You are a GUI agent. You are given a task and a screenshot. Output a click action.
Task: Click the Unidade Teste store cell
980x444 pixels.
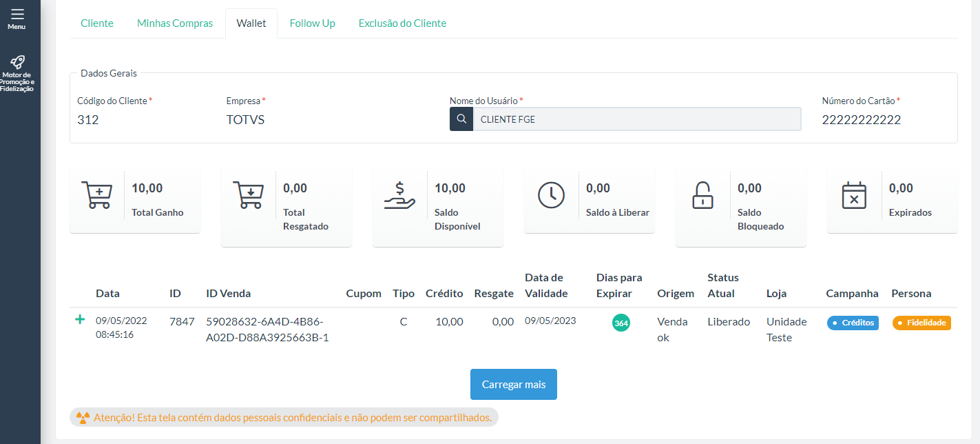[786, 330]
